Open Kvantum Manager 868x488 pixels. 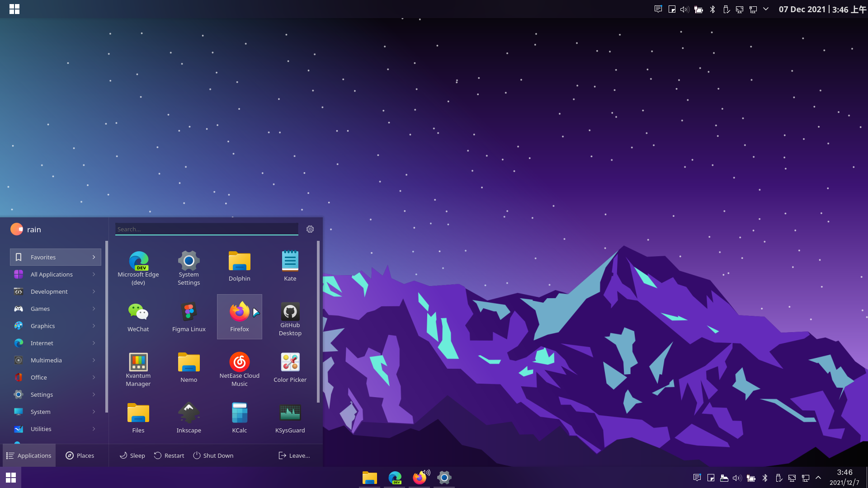(x=138, y=369)
